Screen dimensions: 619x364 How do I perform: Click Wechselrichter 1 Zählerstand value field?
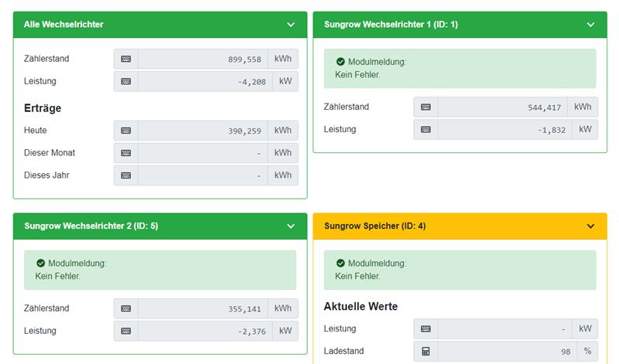coord(502,107)
